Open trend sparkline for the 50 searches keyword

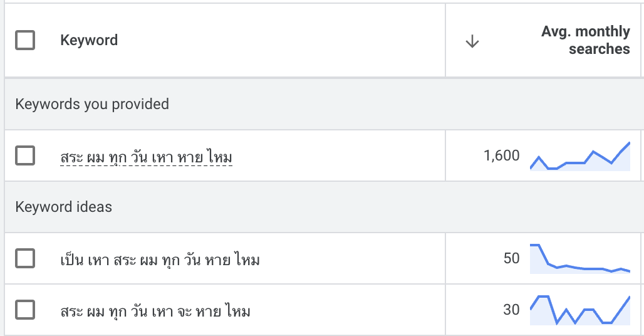579,260
